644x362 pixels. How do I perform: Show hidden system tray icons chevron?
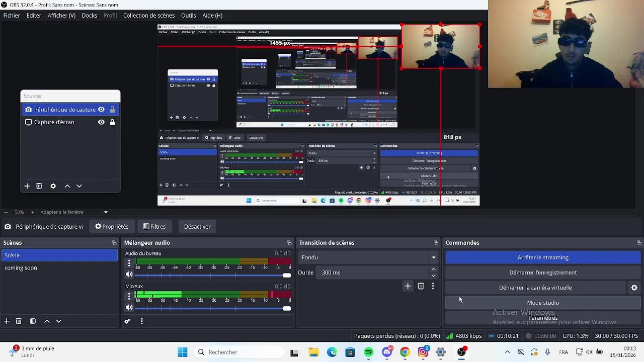click(507, 352)
